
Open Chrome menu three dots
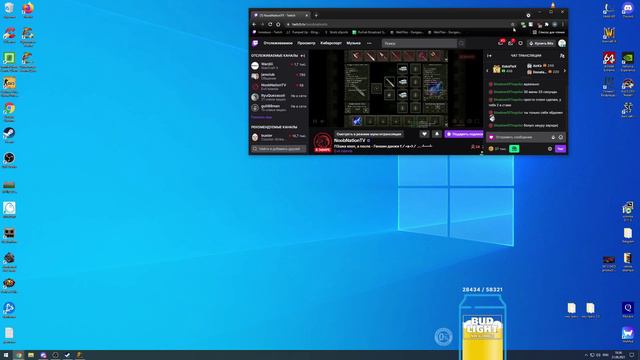pos(563,24)
